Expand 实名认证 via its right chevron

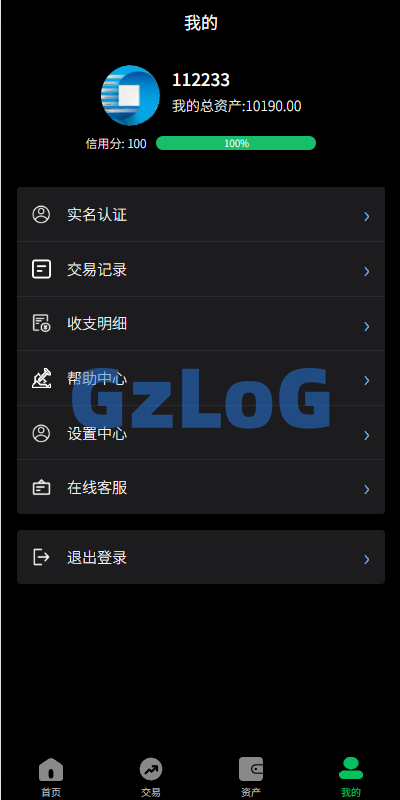(366, 216)
